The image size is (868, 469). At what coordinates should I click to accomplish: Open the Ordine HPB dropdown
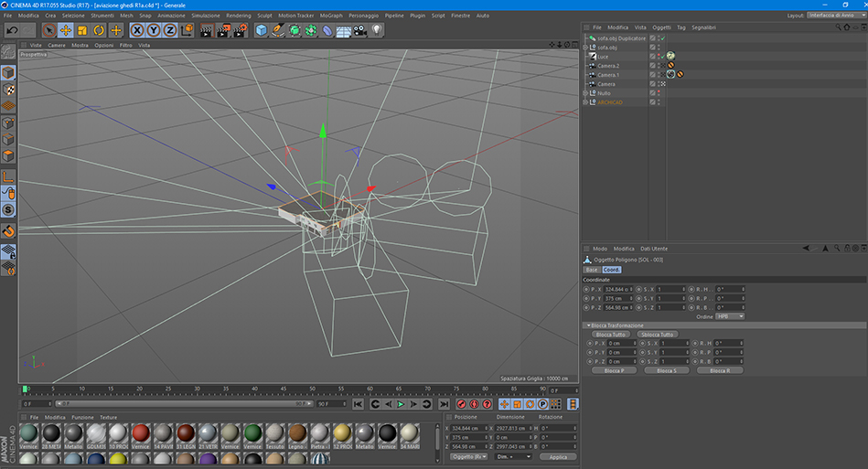click(x=729, y=316)
